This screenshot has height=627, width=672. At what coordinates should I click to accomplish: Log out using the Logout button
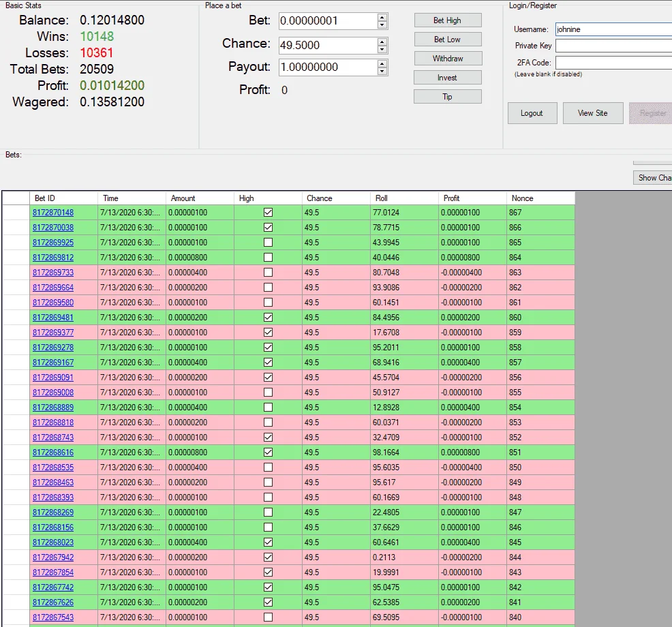pos(532,113)
